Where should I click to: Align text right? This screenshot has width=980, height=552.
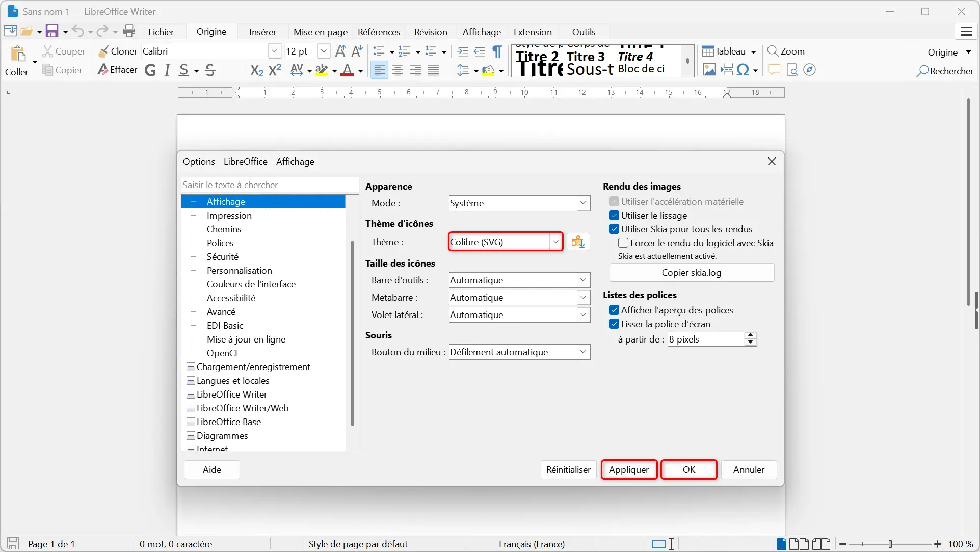pyautogui.click(x=415, y=70)
